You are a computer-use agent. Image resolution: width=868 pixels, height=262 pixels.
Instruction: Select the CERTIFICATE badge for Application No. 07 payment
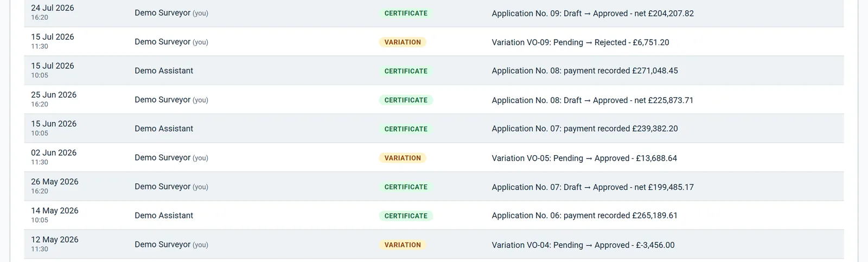point(406,129)
